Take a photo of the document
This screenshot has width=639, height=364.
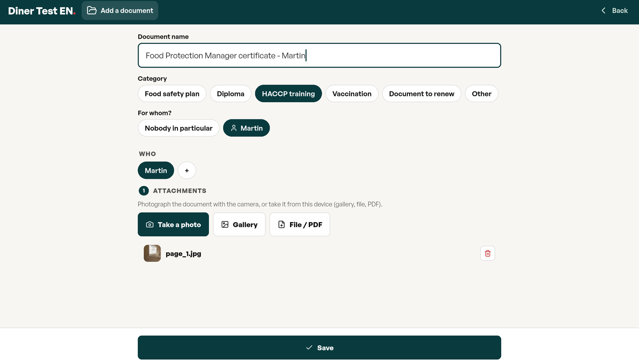(173, 224)
